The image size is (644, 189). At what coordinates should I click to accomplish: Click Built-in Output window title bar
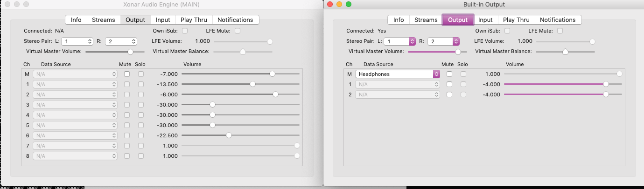484,4
